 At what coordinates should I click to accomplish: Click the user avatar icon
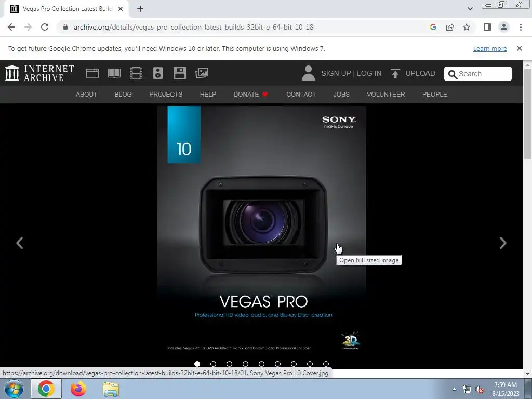click(x=308, y=73)
